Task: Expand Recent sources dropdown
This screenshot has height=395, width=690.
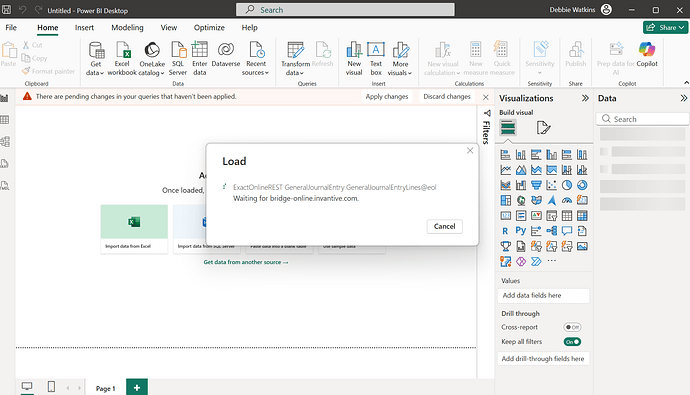Action: pyautogui.click(x=256, y=59)
